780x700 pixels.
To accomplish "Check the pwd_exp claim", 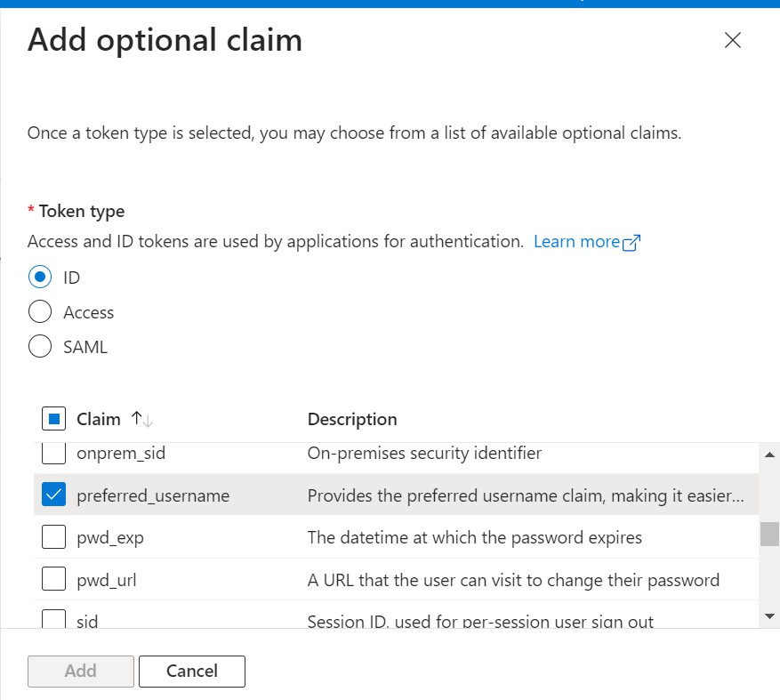I will [52, 537].
